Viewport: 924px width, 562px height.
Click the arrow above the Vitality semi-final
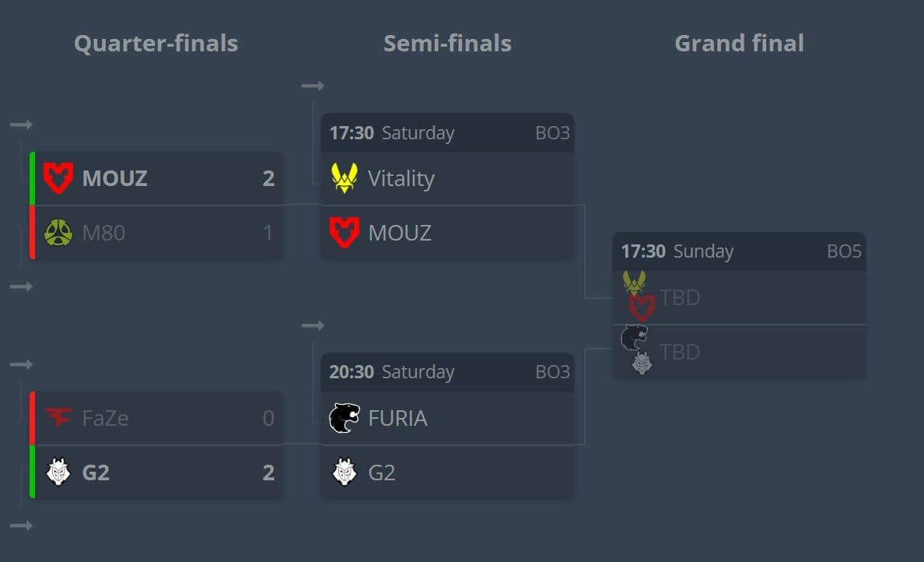[313, 86]
